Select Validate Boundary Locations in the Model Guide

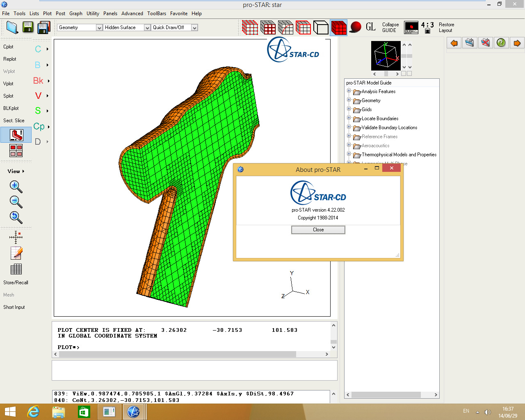[389, 128]
